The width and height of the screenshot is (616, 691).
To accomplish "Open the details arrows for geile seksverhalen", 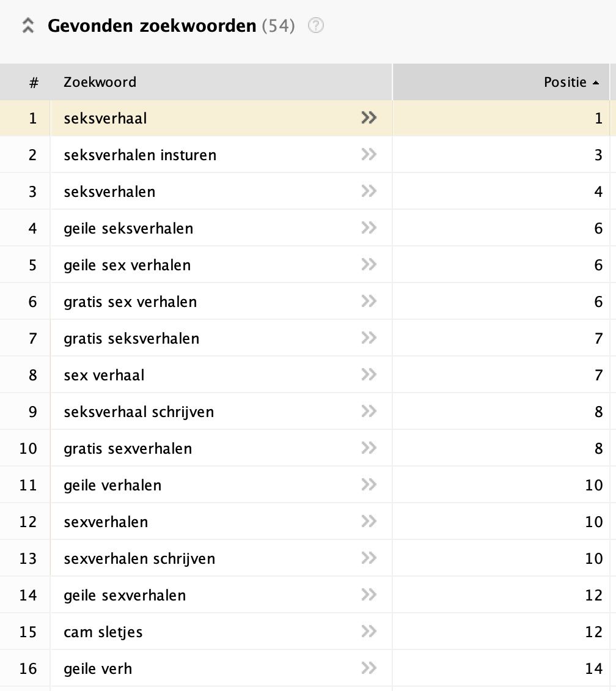I will point(369,228).
